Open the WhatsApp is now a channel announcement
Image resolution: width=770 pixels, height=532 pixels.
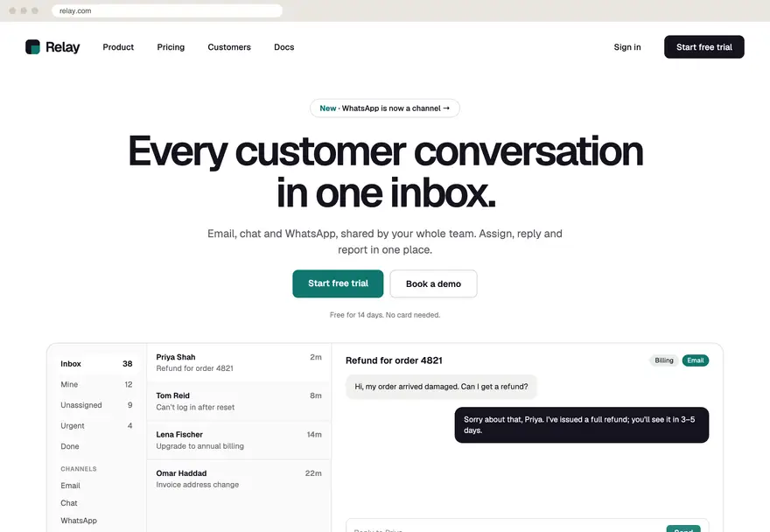point(384,108)
